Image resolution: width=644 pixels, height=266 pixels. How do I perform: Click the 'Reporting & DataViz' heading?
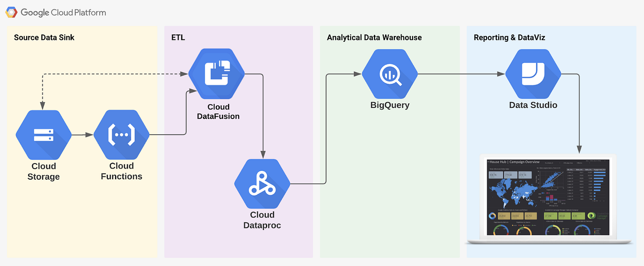[x=509, y=38]
